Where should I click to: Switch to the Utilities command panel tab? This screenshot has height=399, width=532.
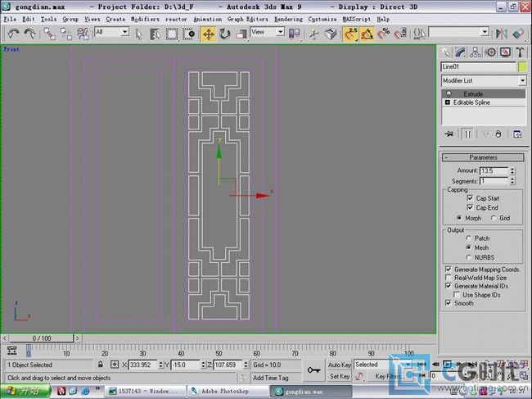click(520, 52)
